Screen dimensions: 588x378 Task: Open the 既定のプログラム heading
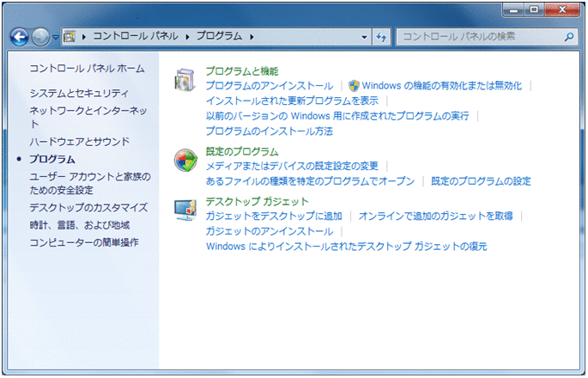click(242, 151)
